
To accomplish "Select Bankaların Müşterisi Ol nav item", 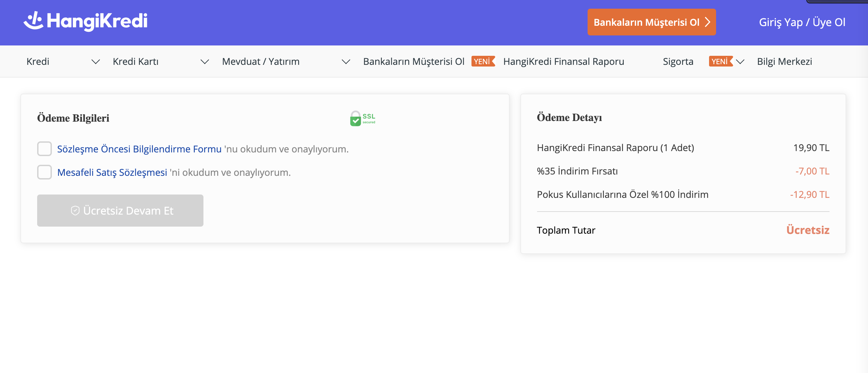I will 414,61.
